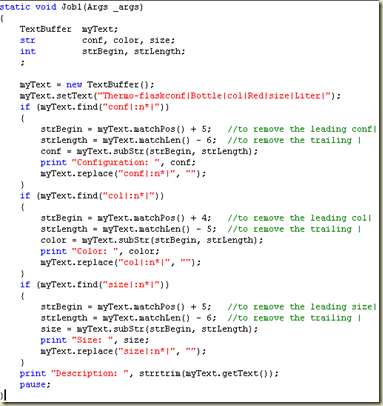Click the comment '//to remove the leading col|'
The image size is (383, 406).
(299, 218)
